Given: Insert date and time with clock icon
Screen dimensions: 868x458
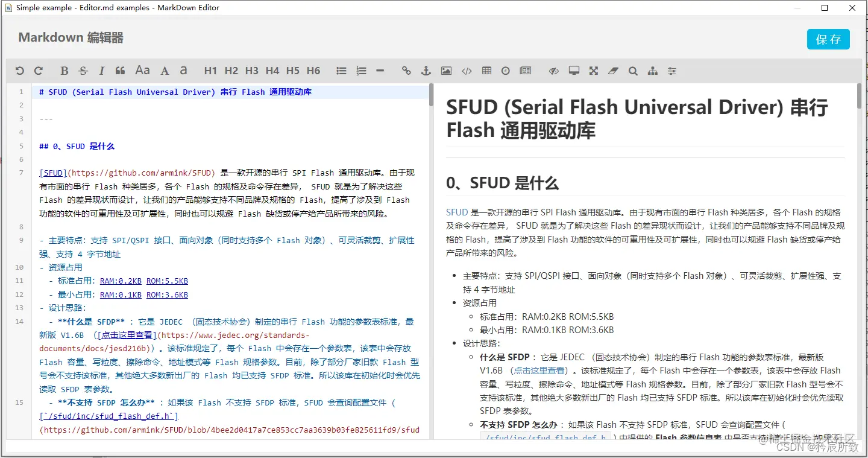Looking at the screenshot, I should (x=505, y=71).
